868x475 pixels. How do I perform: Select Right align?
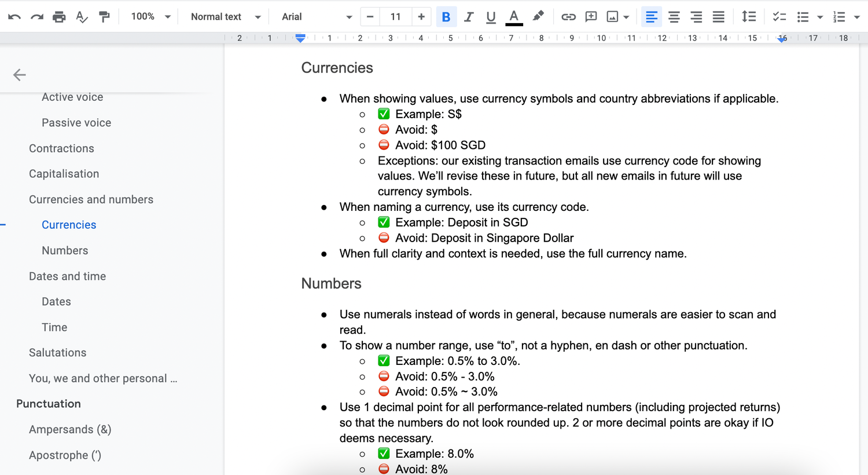[x=696, y=17]
